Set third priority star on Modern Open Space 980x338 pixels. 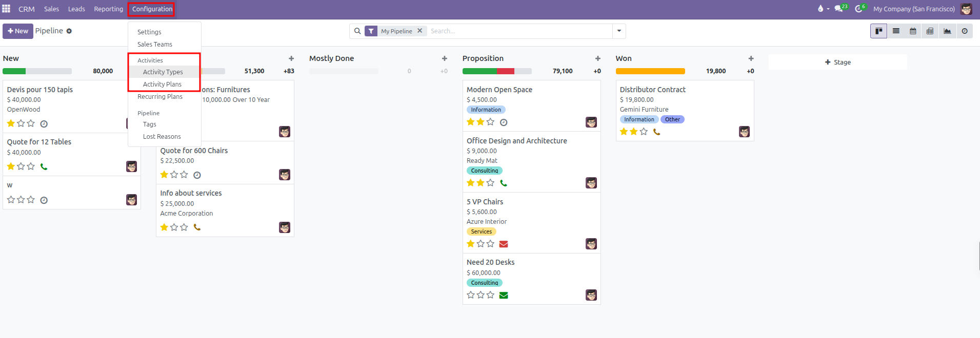490,122
